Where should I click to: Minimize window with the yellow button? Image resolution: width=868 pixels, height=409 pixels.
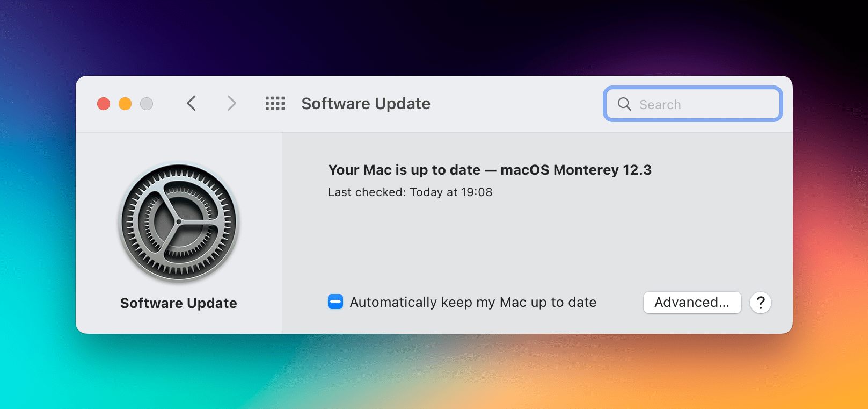(125, 104)
